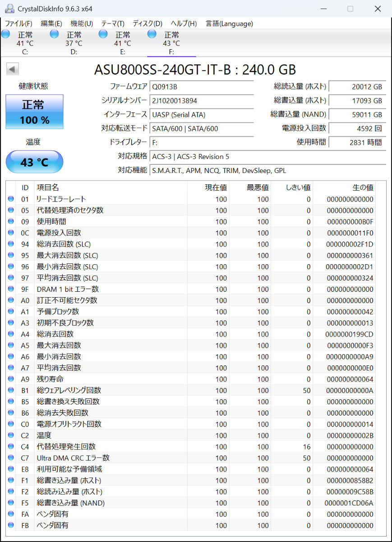Click the ID column header
Viewport: 392px width, 542px height.
point(25,187)
